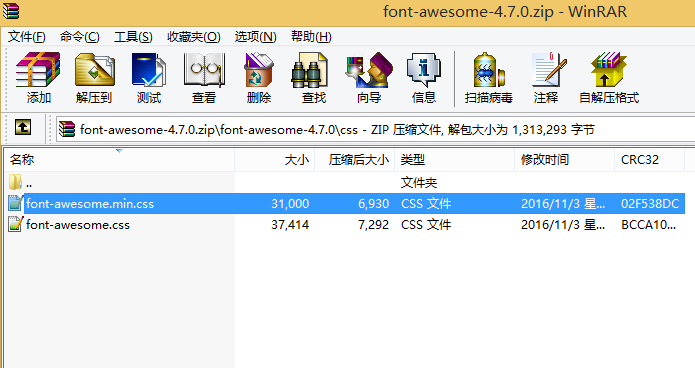The width and height of the screenshot is (695, 368).
Task: Click the 7,292 packed size value
Action: click(x=374, y=224)
